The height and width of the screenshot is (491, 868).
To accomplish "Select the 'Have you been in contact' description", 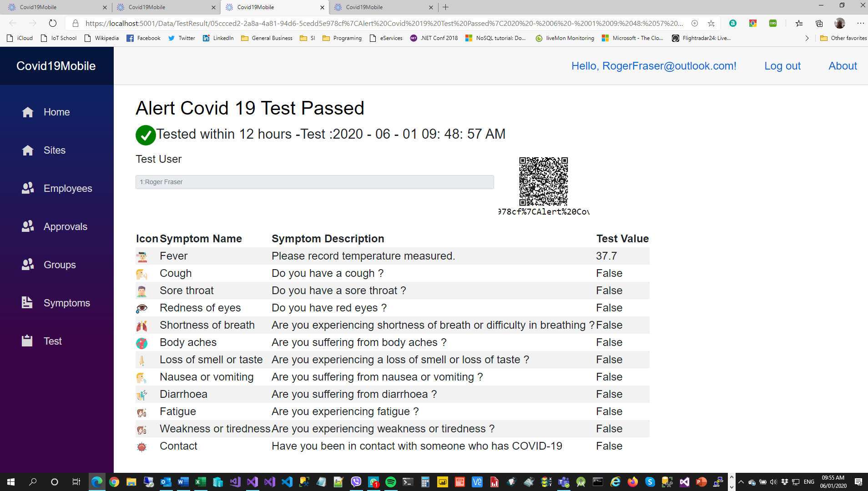I will pos(417,446).
